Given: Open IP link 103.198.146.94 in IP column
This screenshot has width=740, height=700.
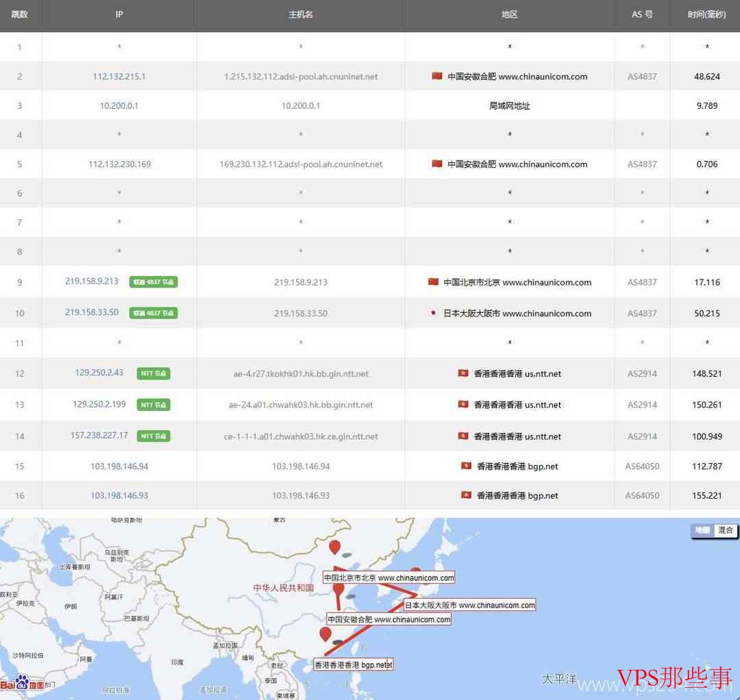Looking at the screenshot, I should point(119,466).
